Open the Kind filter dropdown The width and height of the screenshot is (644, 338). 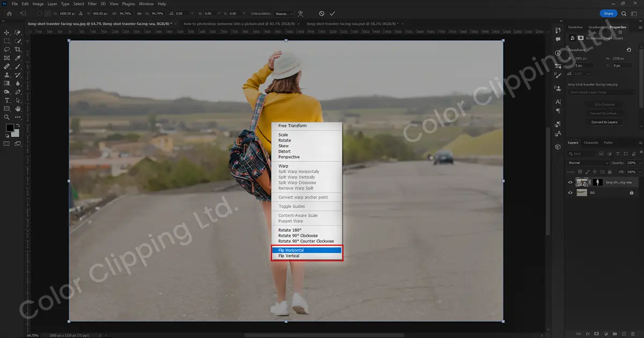click(582, 153)
